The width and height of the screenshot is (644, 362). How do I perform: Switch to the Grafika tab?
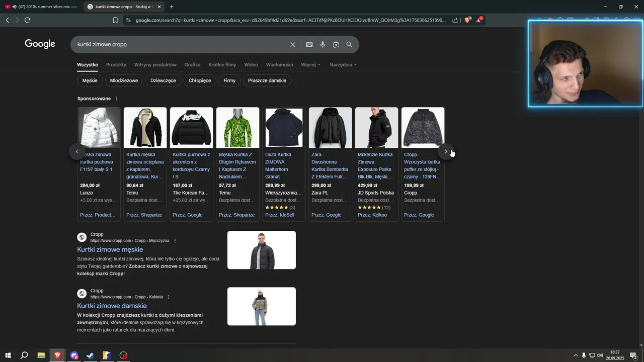coord(192,65)
